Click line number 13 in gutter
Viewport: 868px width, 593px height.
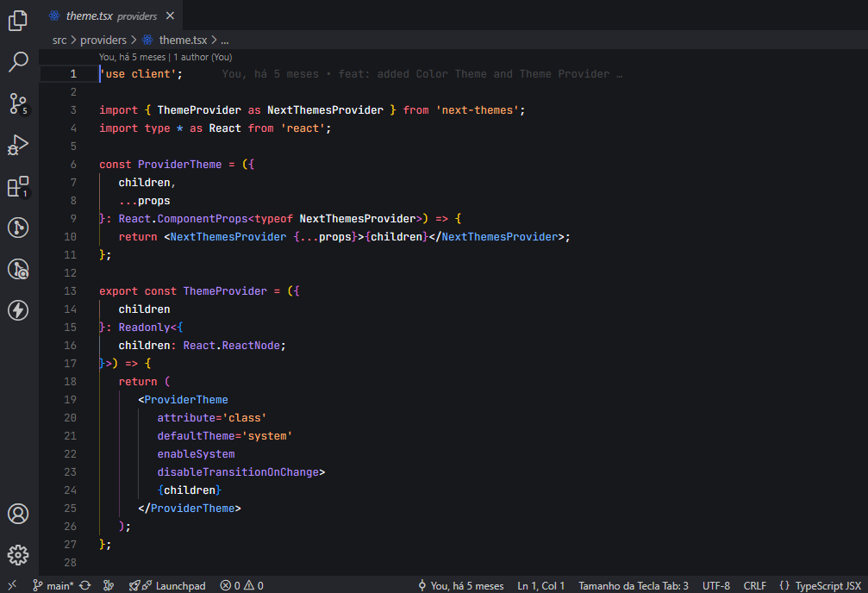[71, 291]
